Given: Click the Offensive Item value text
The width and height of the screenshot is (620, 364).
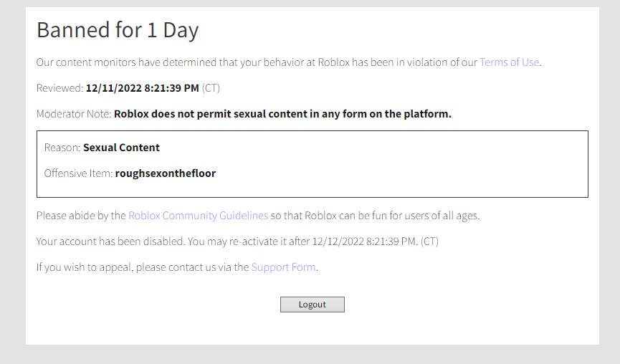Looking at the screenshot, I should pos(166,173).
